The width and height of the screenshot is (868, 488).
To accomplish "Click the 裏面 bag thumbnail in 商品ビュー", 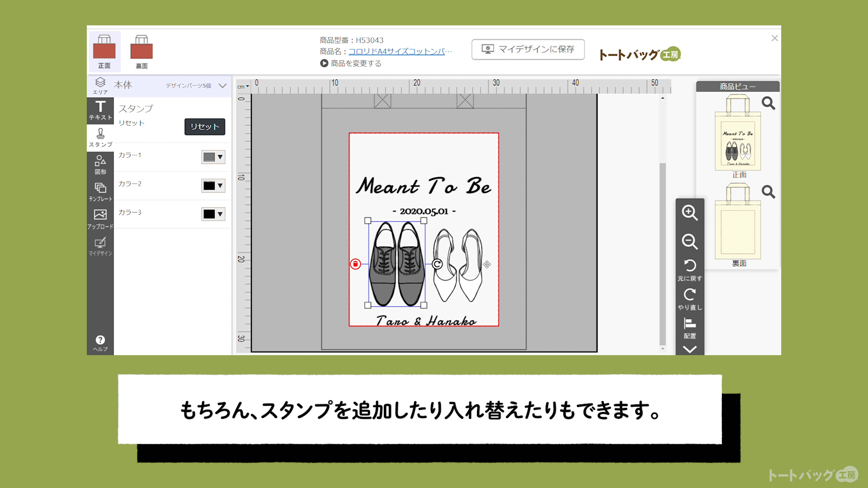I will [x=738, y=221].
